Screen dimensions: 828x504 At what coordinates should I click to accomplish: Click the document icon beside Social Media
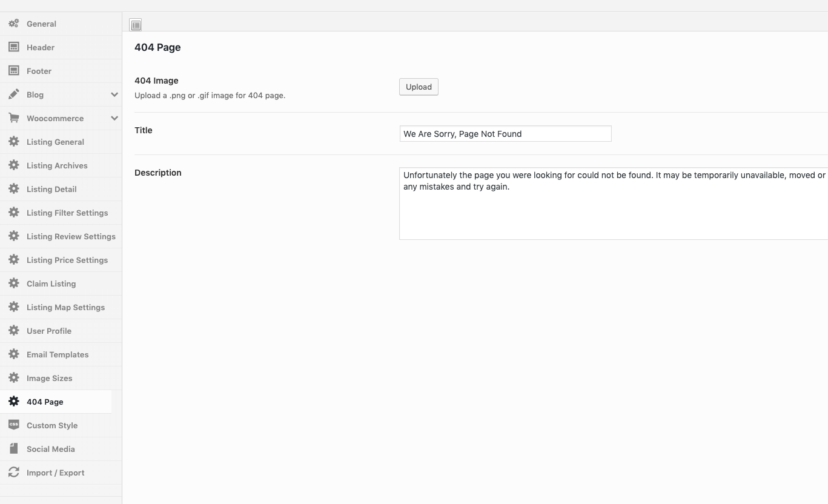[13, 449]
